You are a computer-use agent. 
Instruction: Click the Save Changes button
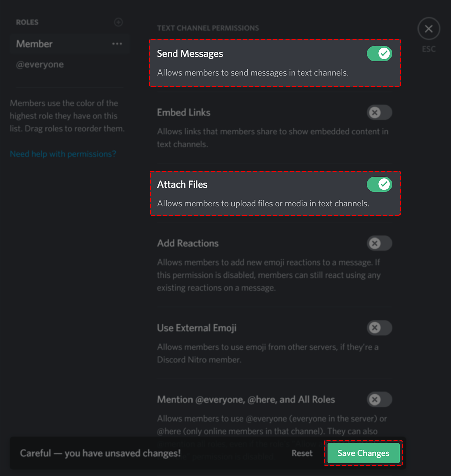tap(363, 453)
